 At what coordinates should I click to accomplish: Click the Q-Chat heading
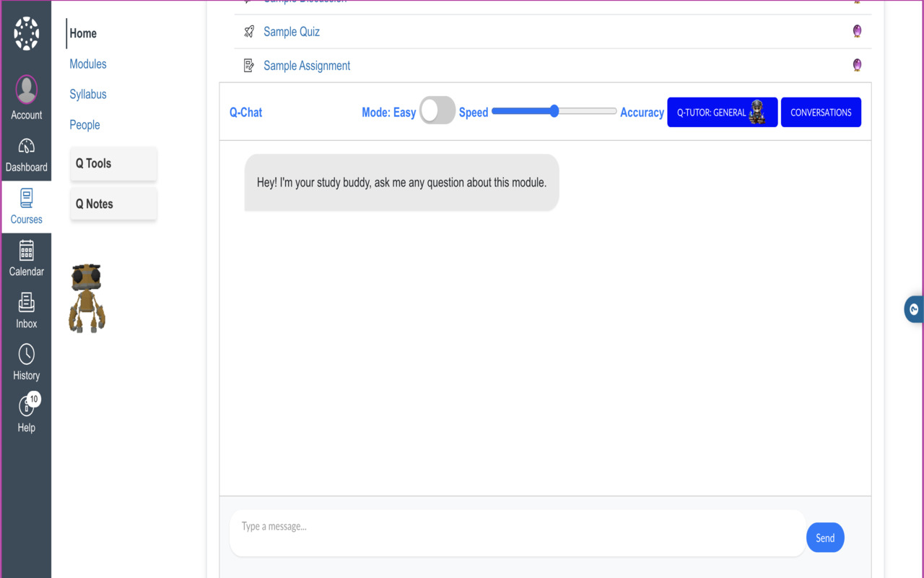click(x=245, y=112)
